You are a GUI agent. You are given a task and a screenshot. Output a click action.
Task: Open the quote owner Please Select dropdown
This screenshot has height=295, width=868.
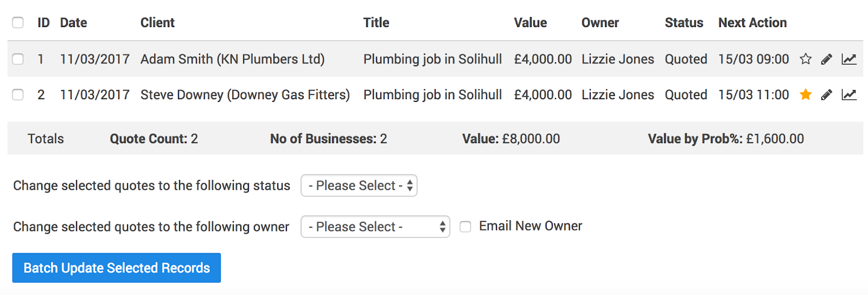click(375, 227)
